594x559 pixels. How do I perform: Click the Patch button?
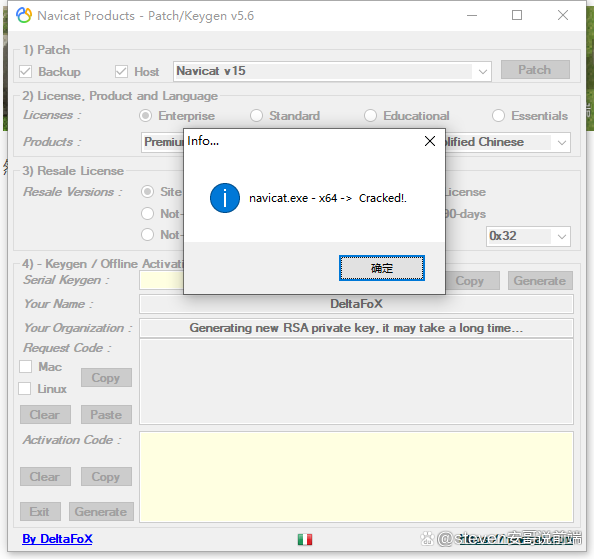pos(535,70)
